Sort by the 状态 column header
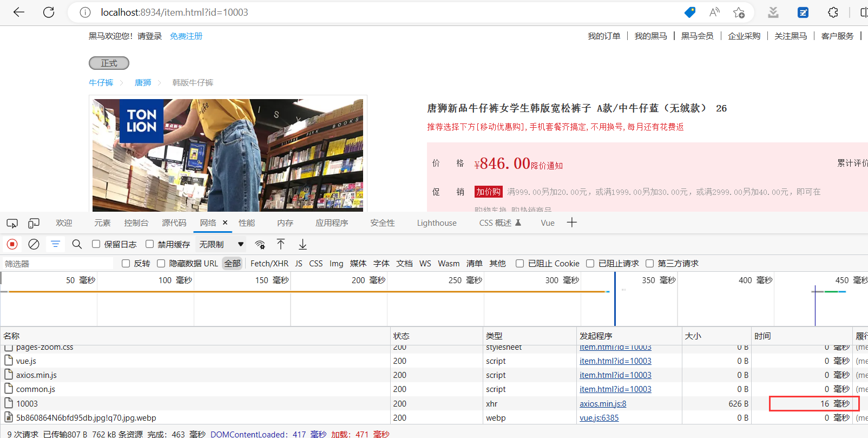 coord(436,336)
